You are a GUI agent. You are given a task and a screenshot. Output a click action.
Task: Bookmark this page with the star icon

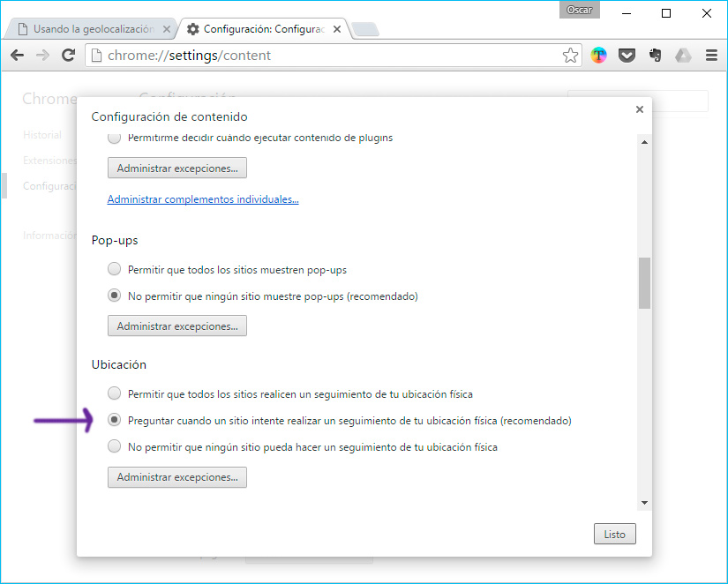click(x=570, y=56)
